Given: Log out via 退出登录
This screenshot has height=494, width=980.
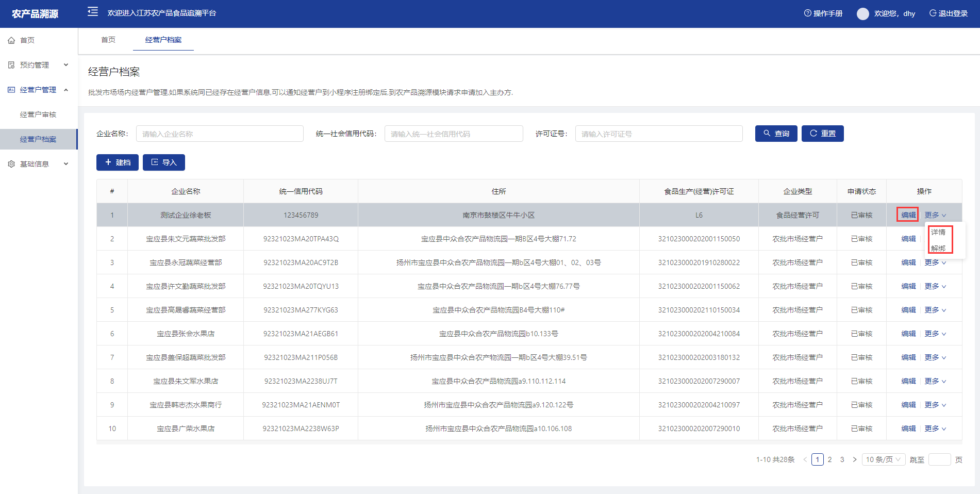Looking at the screenshot, I should pos(948,13).
